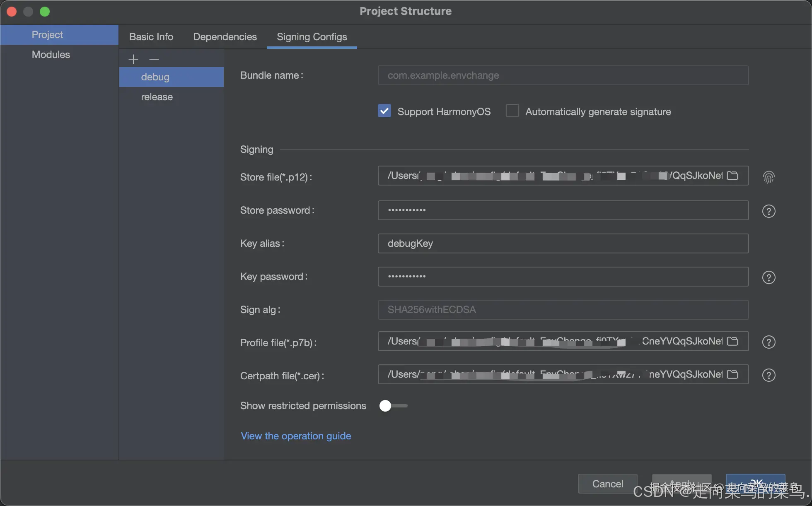Select the release signing config
The width and height of the screenshot is (812, 506).
[x=157, y=97]
